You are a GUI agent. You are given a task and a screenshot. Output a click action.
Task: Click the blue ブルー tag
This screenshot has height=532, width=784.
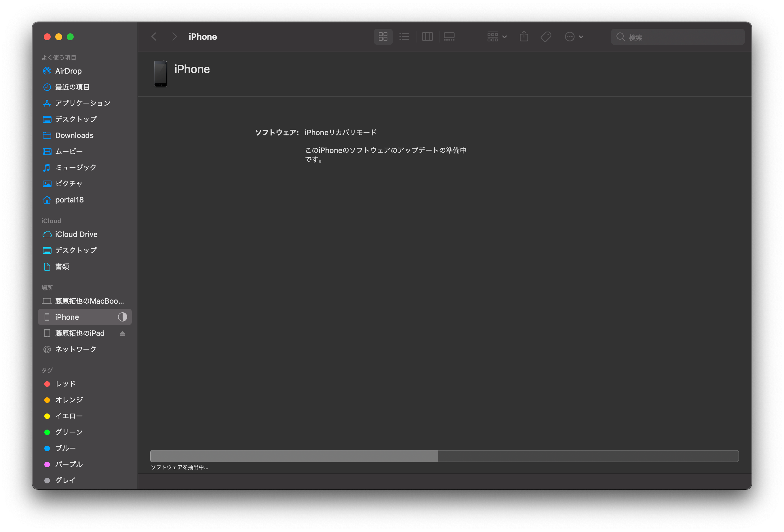[x=65, y=448]
